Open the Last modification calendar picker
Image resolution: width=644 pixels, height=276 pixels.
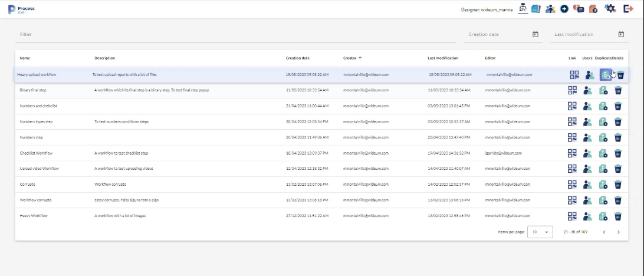pyautogui.click(x=621, y=34)
